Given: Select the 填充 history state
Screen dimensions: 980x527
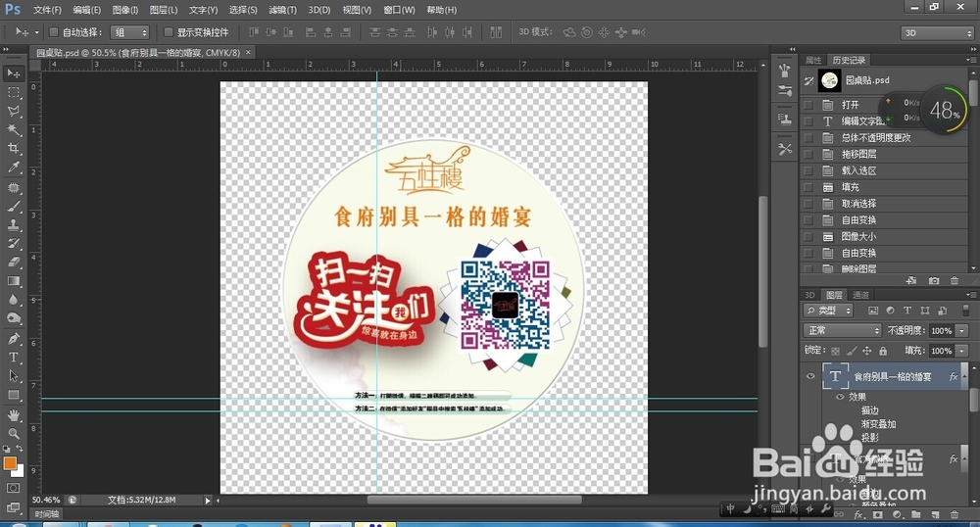Looking at the screenshot, I should point(884,187).
